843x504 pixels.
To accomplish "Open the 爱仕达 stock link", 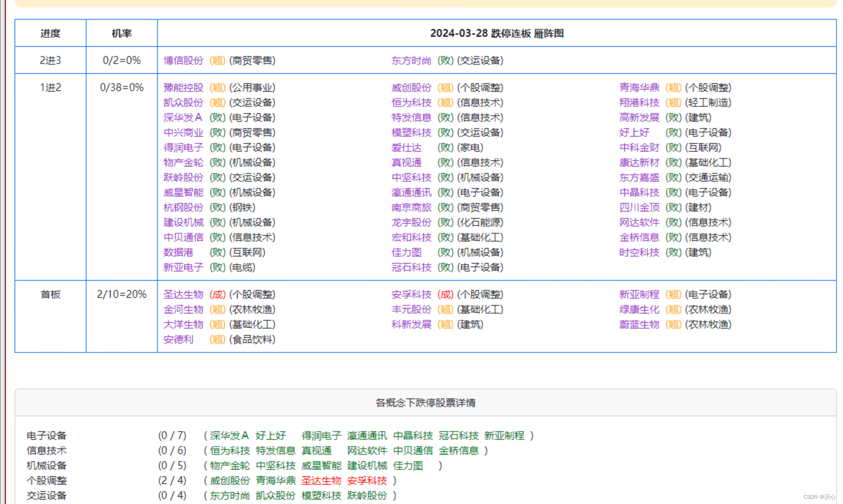I will 407,147.
